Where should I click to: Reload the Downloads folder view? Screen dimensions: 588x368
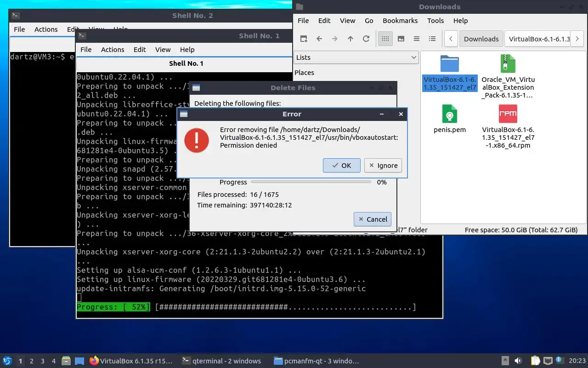pos(366,39)
